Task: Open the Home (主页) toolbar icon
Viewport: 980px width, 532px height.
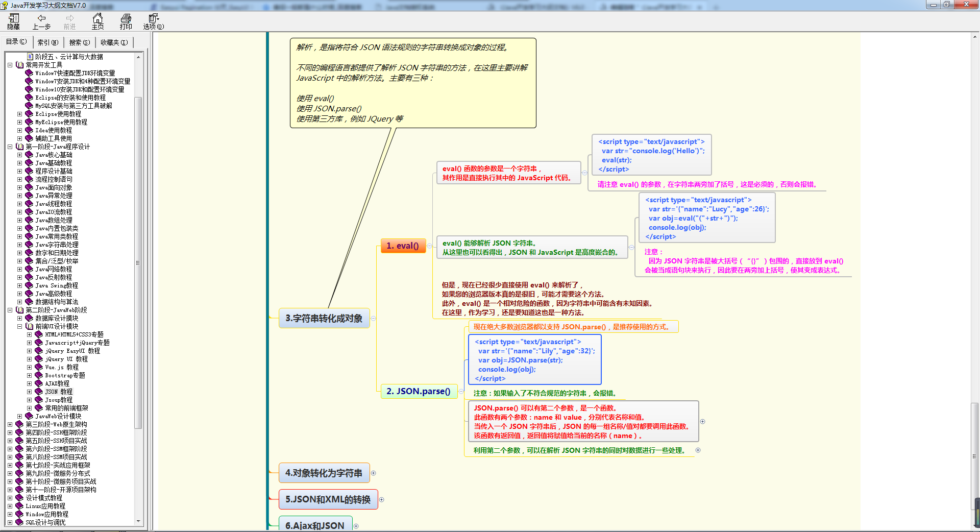Action: pos(97,21)
